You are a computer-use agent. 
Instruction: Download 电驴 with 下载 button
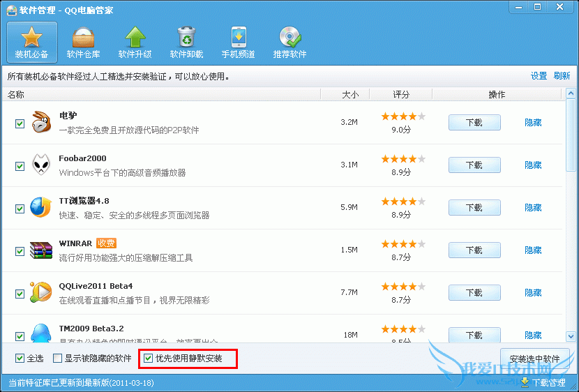(474, 123)
